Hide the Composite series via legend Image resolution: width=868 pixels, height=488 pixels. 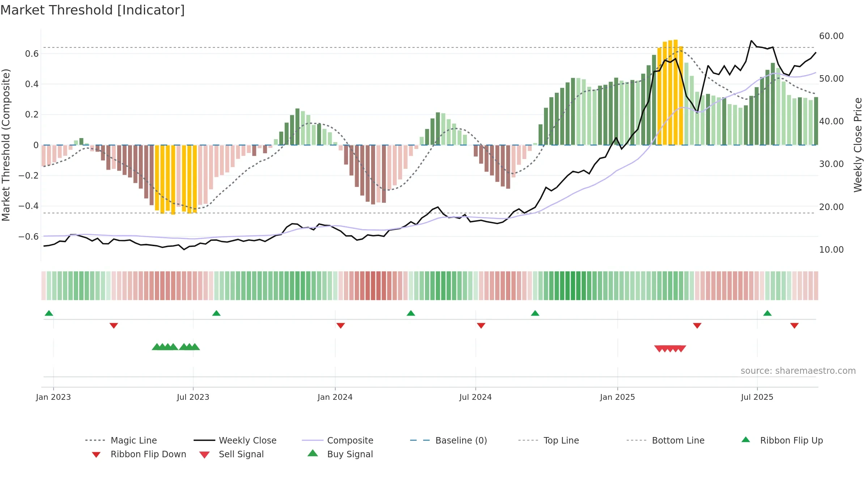337,440
